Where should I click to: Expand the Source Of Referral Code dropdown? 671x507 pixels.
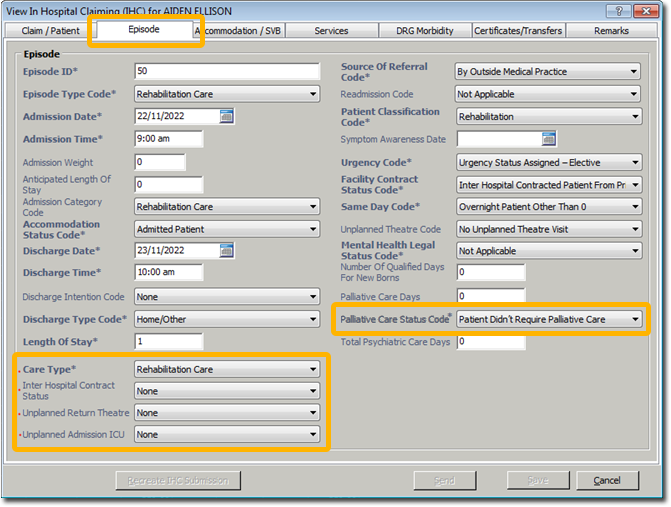click(x=634, y=72)
